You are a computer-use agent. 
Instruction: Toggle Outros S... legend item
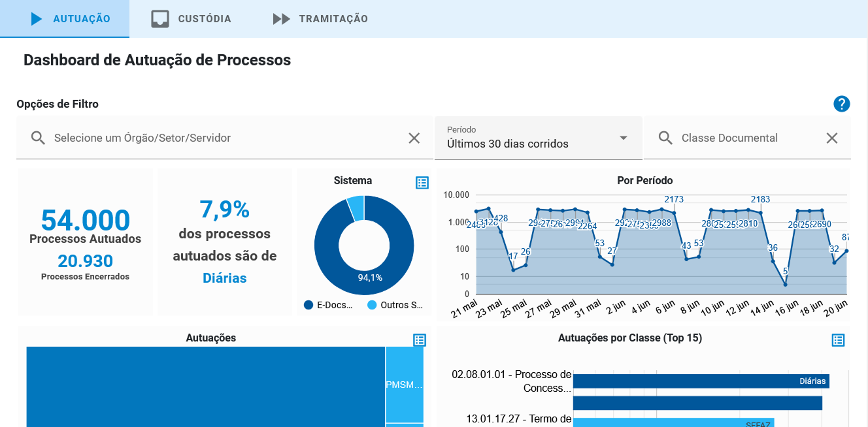point(395,305)
